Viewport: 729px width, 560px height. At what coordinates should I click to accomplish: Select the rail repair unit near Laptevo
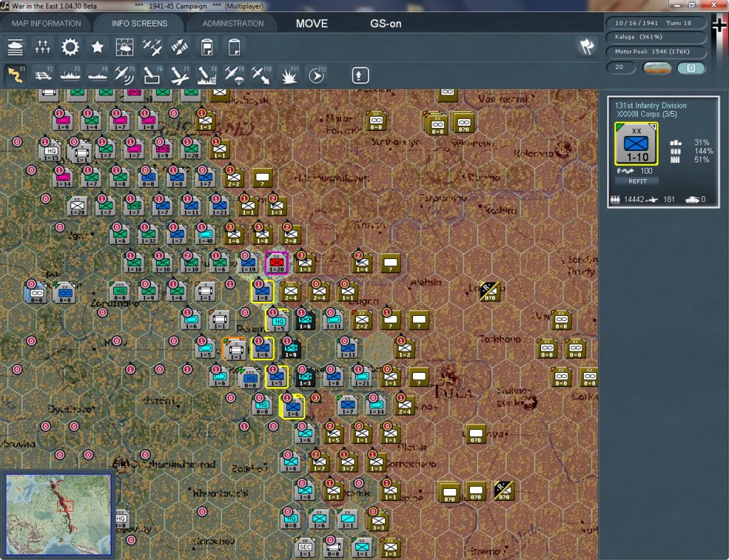point(490,292)
